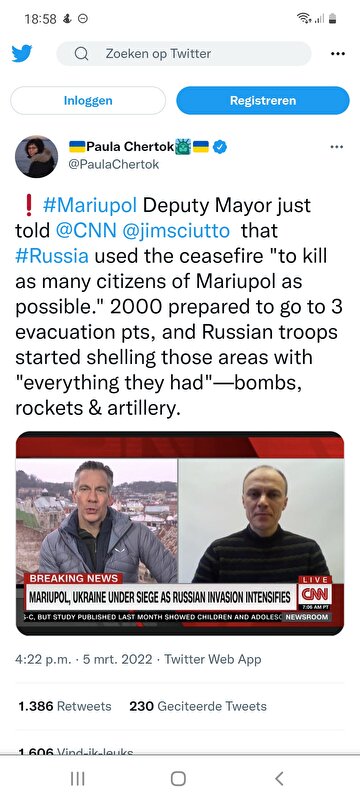Open the #Mariupol hashtag link
360x800 pixels.
[90, 206]
